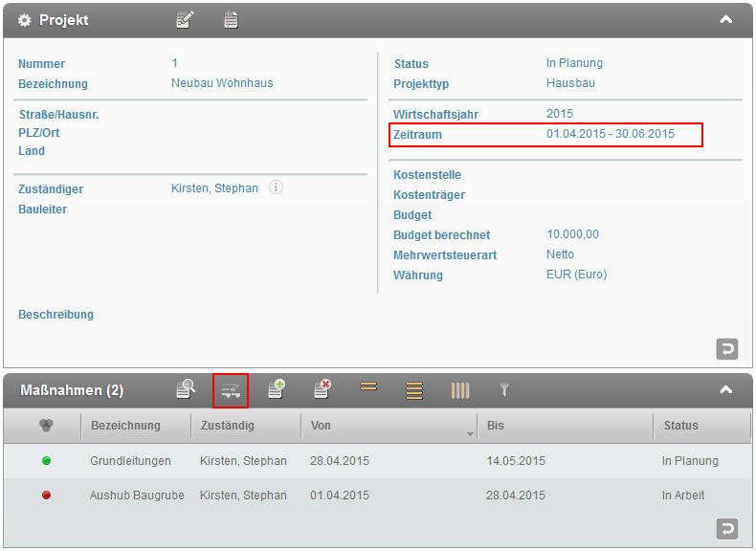Click the back arrow in Maßnahmen panel
This screenshot has height=551, width=756.
727,528
